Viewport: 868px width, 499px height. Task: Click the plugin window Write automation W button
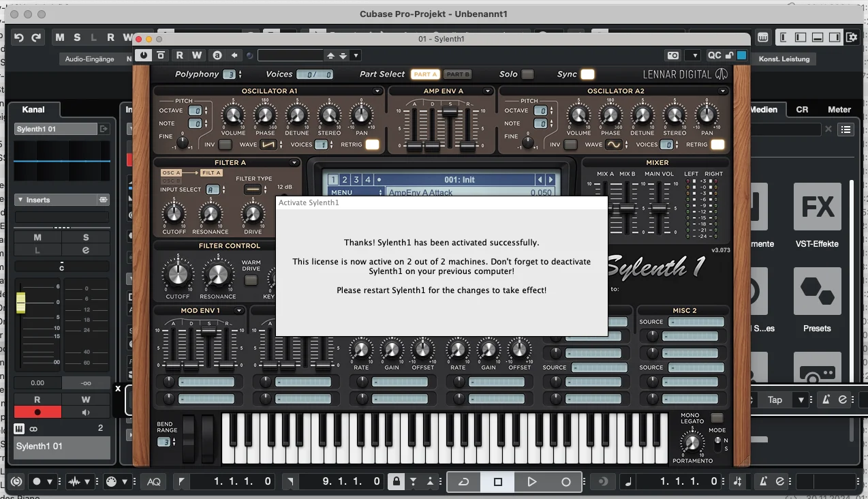[x=197, y=55]
